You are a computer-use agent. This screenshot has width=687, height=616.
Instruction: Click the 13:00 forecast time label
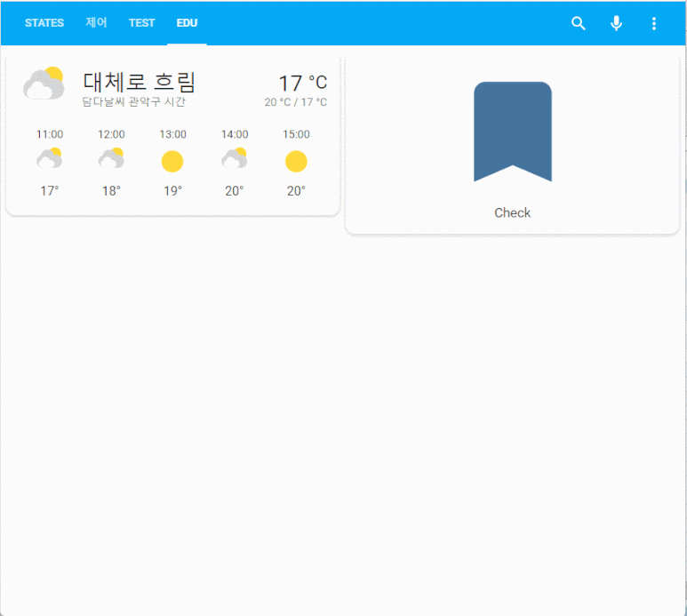(x=172, y=134)
